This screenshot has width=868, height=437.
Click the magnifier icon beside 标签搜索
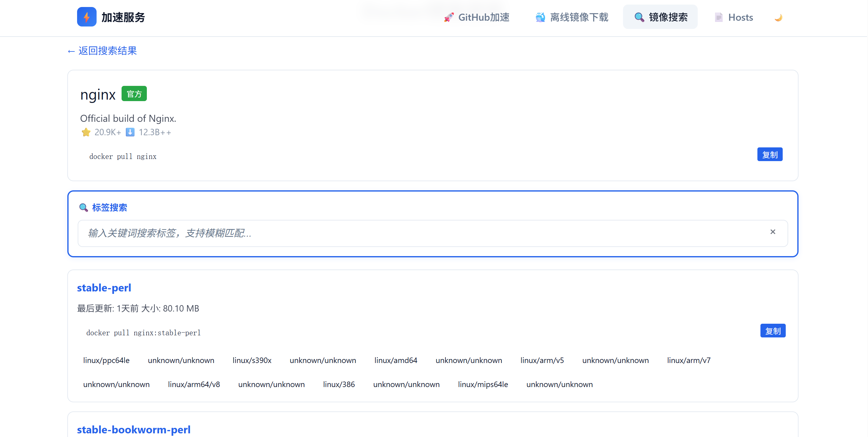[83, 208]
